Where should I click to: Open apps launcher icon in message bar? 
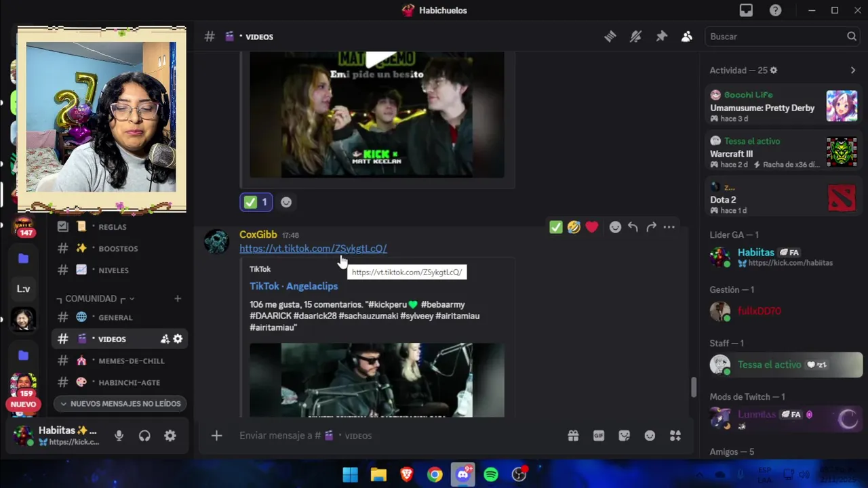pos(675,436)
